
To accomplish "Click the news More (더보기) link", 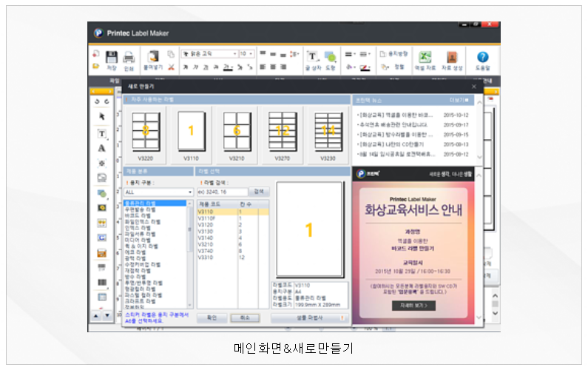I will coord(459,100).
